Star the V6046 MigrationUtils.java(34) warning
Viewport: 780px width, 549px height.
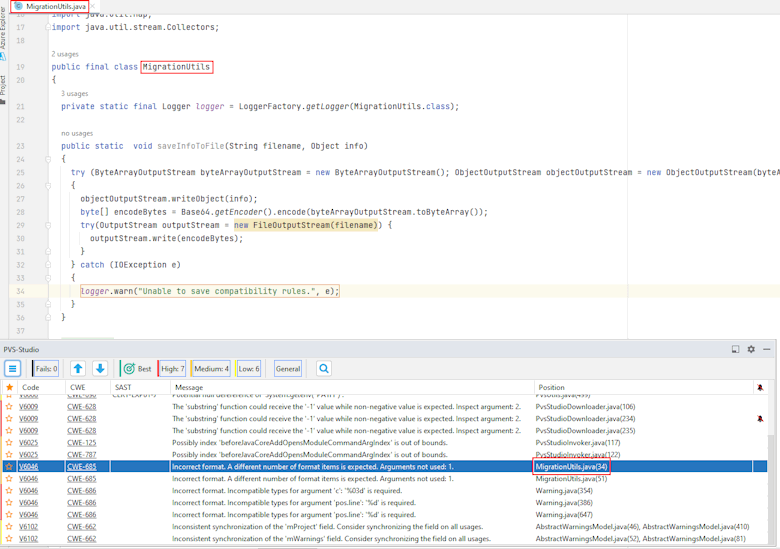[x=9, y=466]
